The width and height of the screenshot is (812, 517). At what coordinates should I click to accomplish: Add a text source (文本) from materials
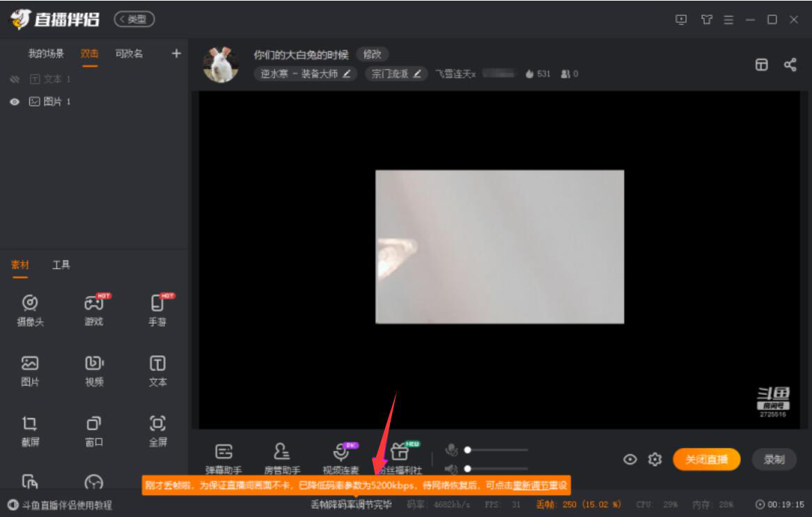pos(158,371)
